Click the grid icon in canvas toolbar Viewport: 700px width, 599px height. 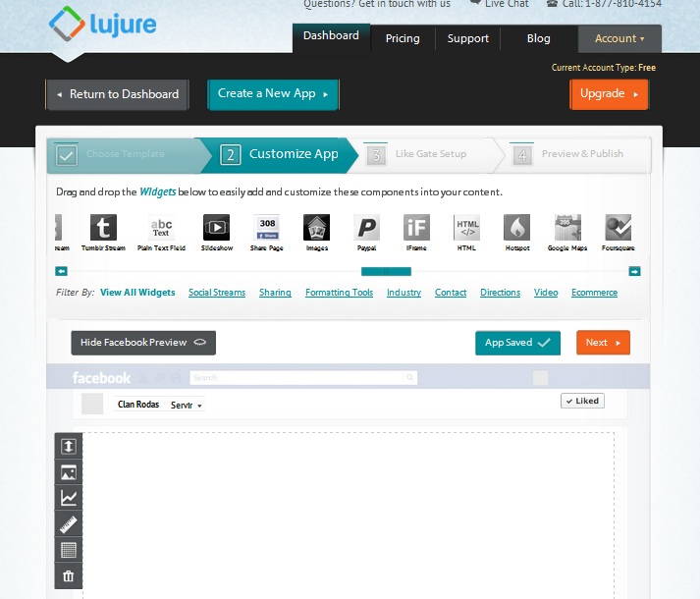pos(68,550)
